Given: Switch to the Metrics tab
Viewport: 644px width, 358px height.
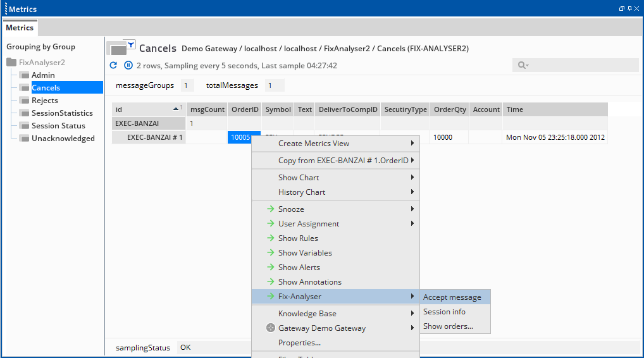Looking at the screenshot, I should pos(20,27).
